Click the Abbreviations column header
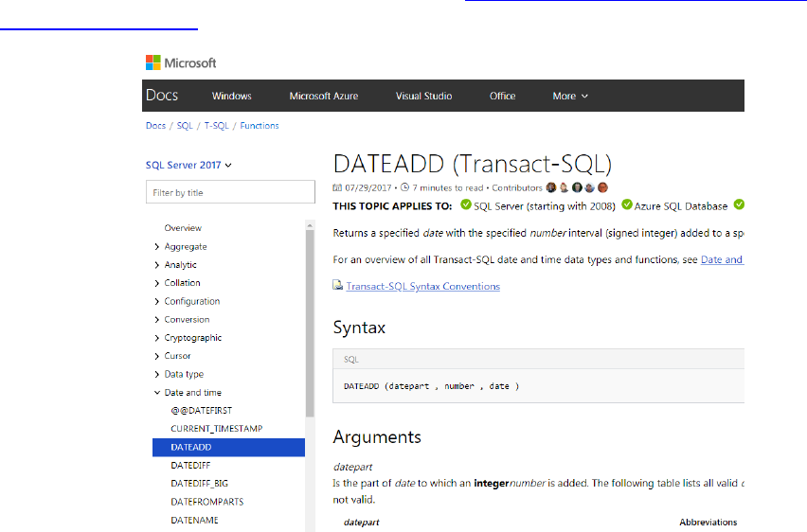Image resolution: width=807 pixels, height=532 pixels. [708, 523]
